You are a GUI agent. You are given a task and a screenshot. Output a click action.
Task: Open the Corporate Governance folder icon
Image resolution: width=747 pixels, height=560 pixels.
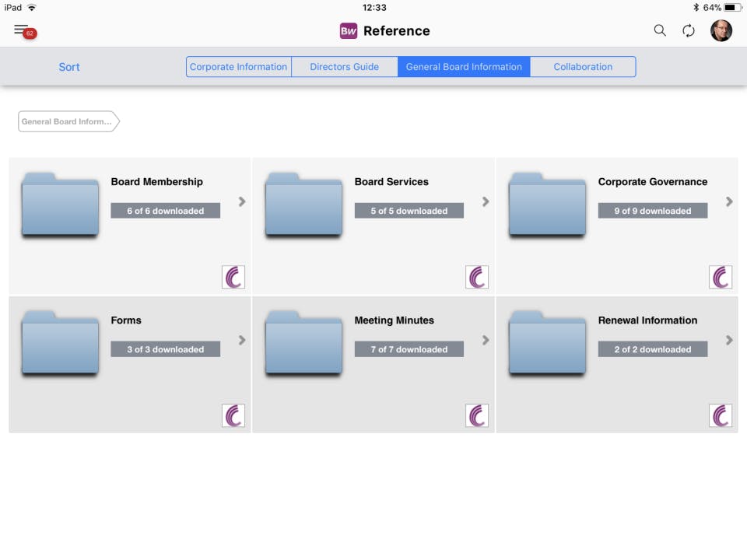(547, 205)
